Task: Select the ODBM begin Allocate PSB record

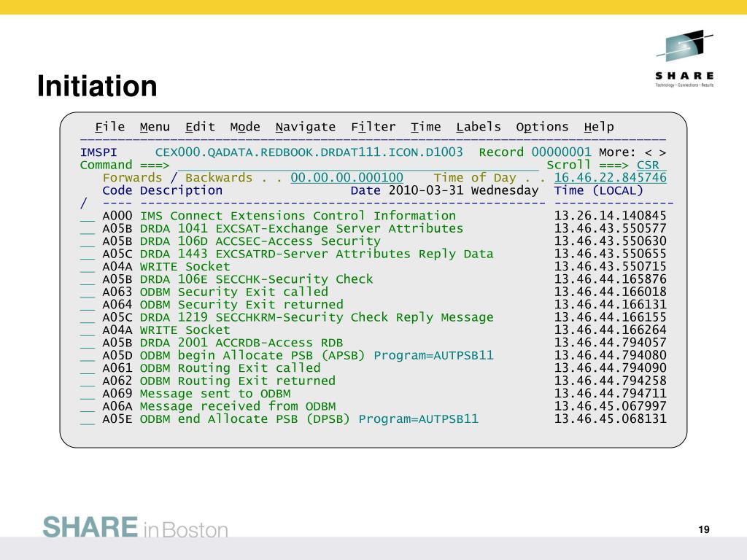Action: coord(373,355)
